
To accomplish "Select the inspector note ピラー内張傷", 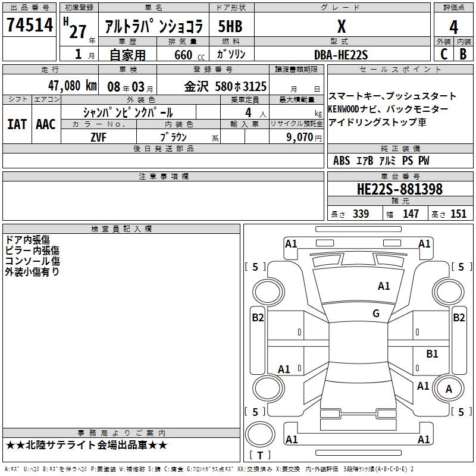I will point(32,250).
